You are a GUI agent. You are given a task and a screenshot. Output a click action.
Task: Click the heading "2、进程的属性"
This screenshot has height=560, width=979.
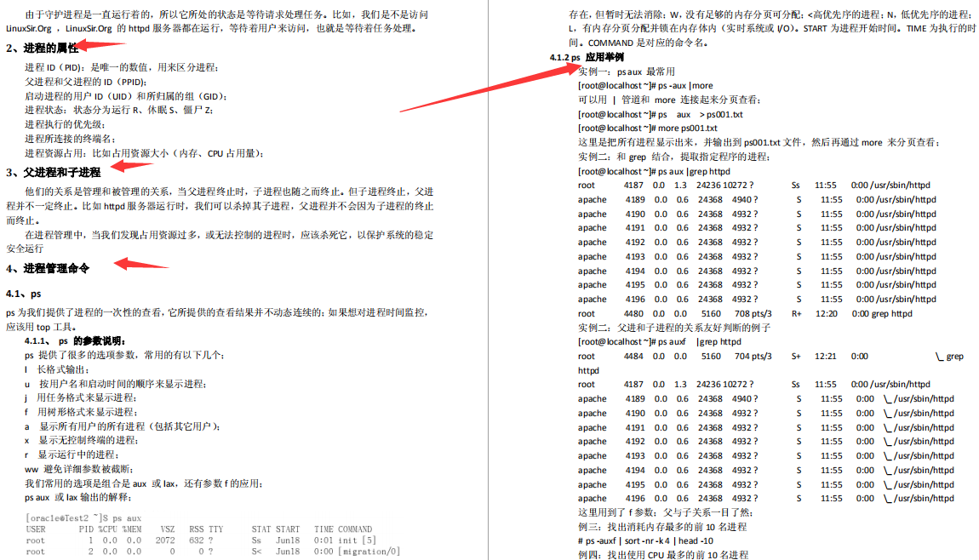click(x=42, y=48)
